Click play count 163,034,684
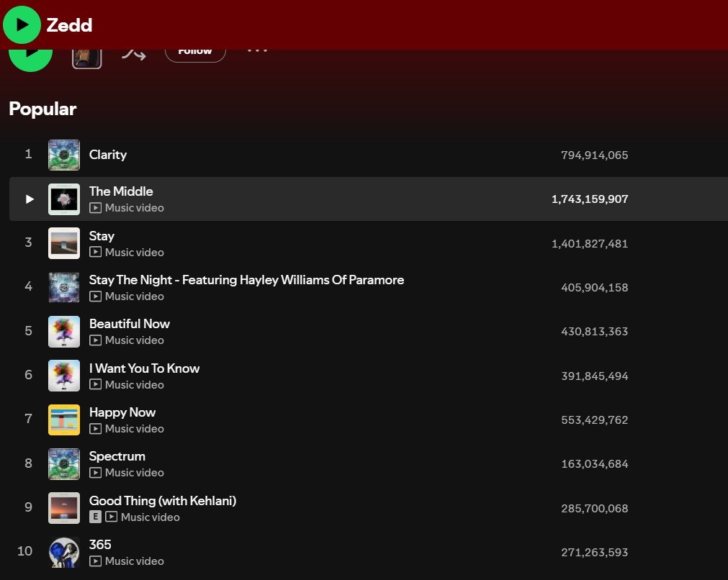 click(x=594, y=464)
